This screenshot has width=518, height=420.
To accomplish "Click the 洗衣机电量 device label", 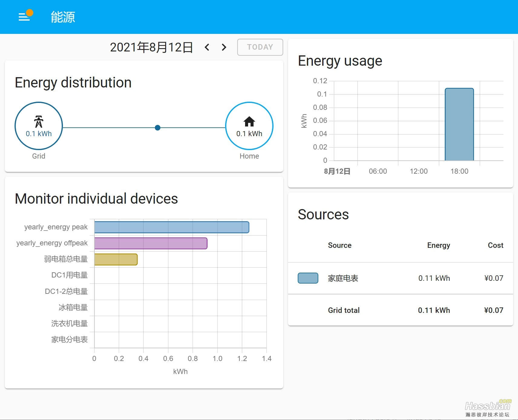I will 70,323.
